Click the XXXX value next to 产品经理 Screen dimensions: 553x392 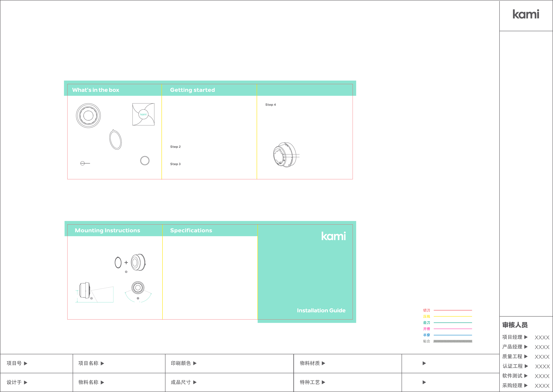click(x=542, y=347)
